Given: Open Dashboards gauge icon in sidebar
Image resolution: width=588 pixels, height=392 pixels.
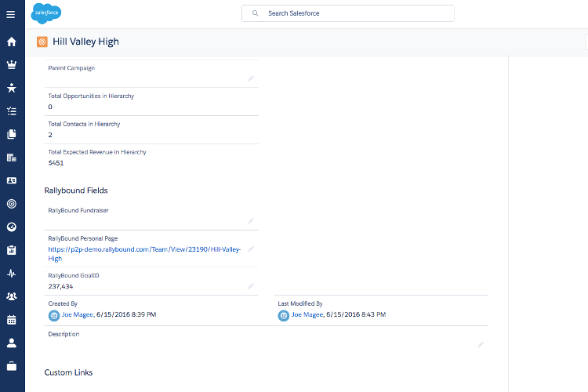Looking at the screenshot, I should coord(12,227).
